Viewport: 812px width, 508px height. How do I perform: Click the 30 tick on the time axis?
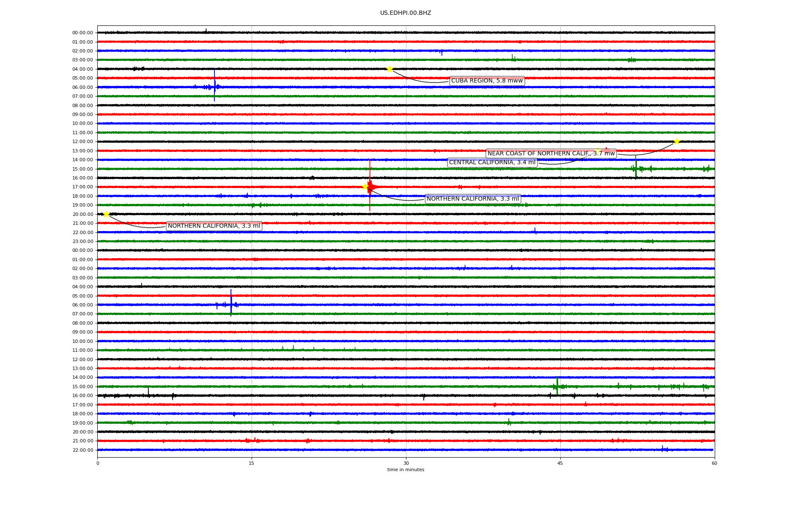[x=406, y=463]
